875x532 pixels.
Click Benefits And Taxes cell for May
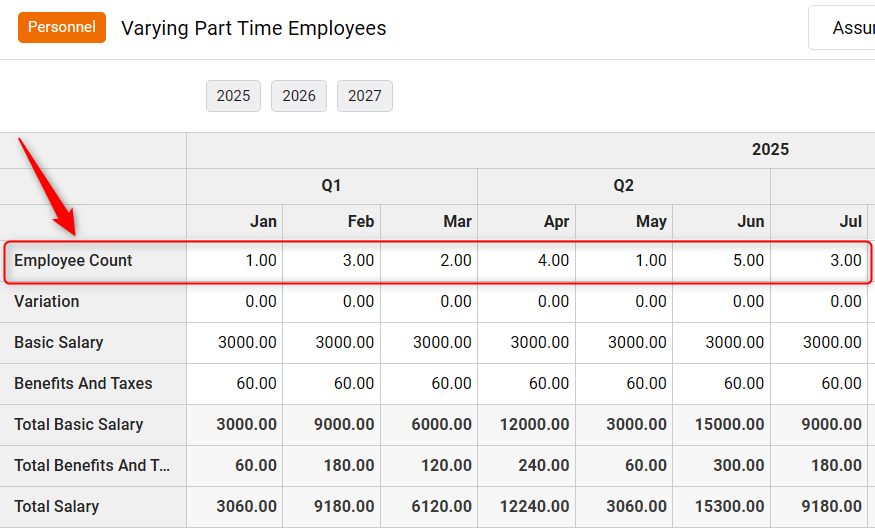(x=624, y=384)
